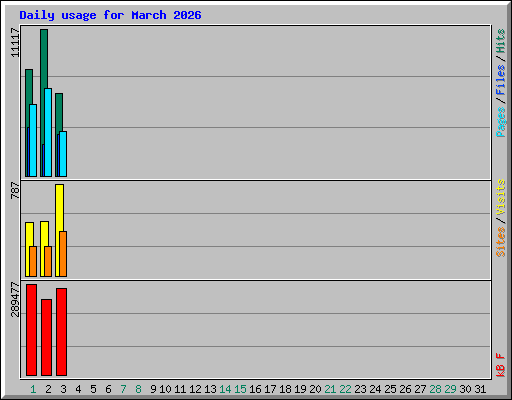Click day 5 on the x-axis
This screenshot has width=512, height=400.
pyautogui.click(x=93, y=389)
